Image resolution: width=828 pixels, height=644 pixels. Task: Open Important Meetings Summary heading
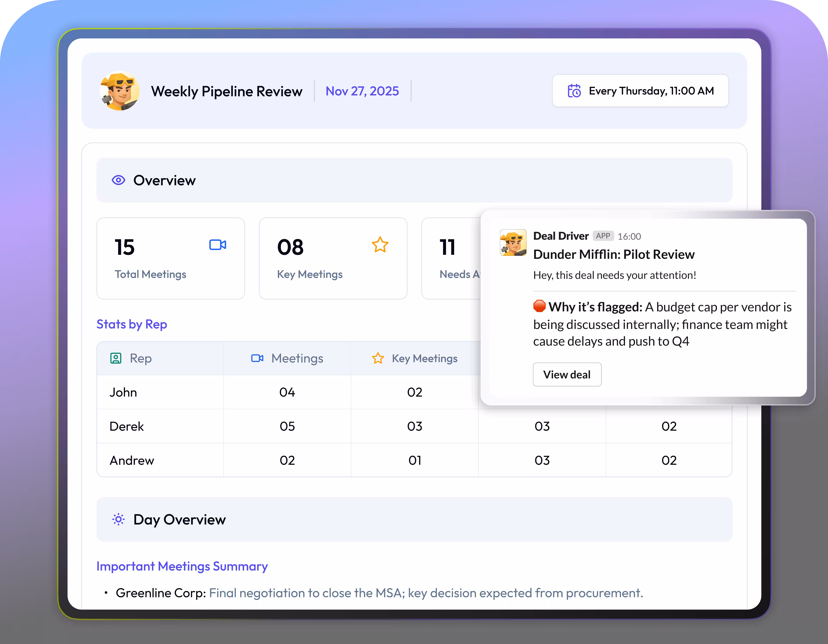coord(182,566)
